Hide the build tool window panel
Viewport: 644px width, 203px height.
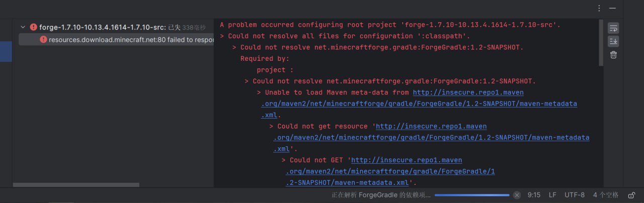coord(612,8)
